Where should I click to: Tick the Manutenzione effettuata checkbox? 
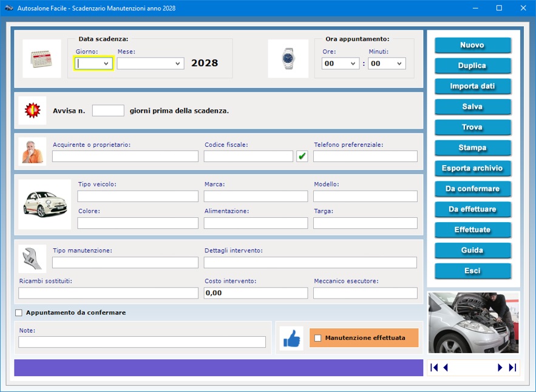318,338
